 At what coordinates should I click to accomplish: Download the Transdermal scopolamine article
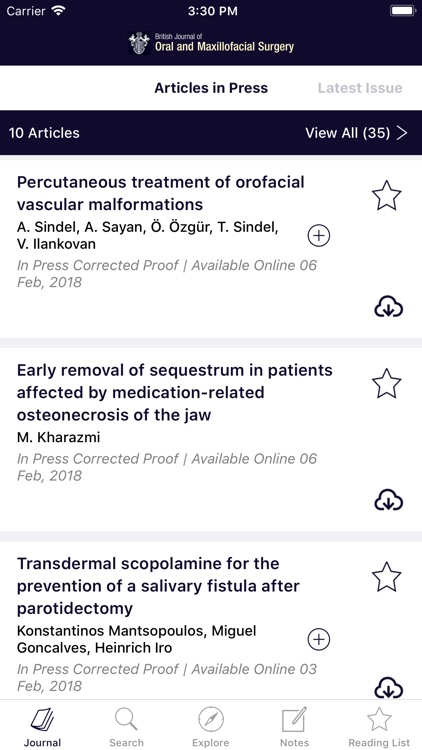click(388, 688)
